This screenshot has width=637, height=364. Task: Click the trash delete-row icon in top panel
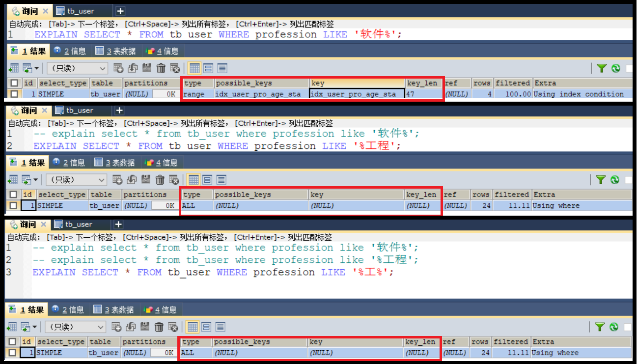click(x=161, y=68)
